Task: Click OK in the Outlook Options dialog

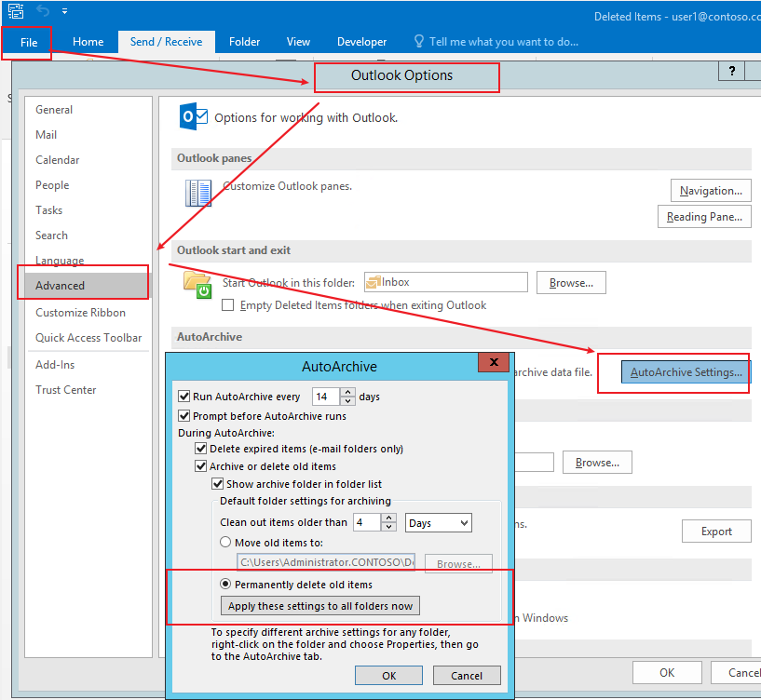Action: 667,673
